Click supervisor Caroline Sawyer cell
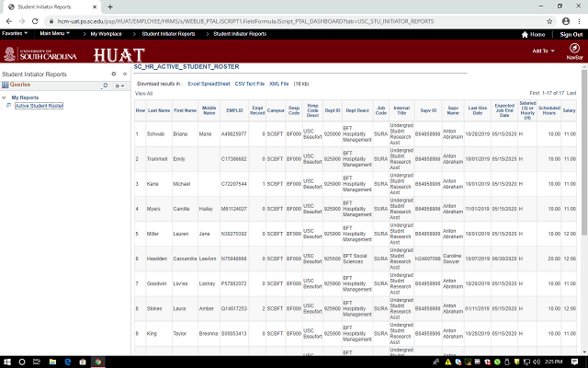588x368 pixels. click(x=452, y=259)
